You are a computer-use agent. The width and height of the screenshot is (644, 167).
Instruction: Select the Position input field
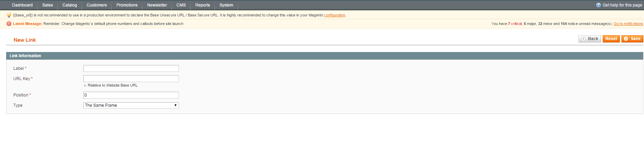click(131, 95)
